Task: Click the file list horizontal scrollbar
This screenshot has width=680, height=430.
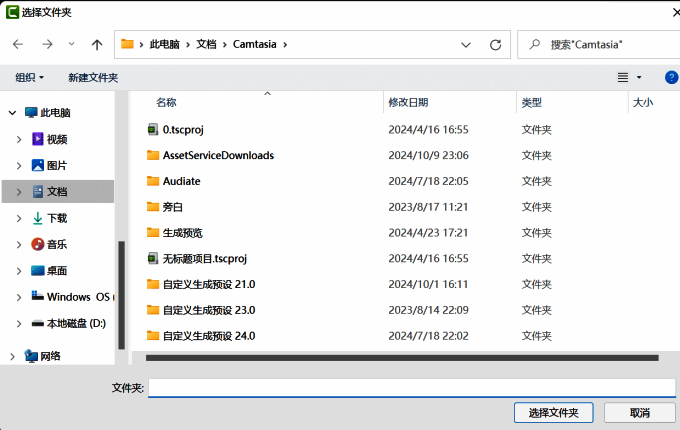Action: tap(402, 358)
